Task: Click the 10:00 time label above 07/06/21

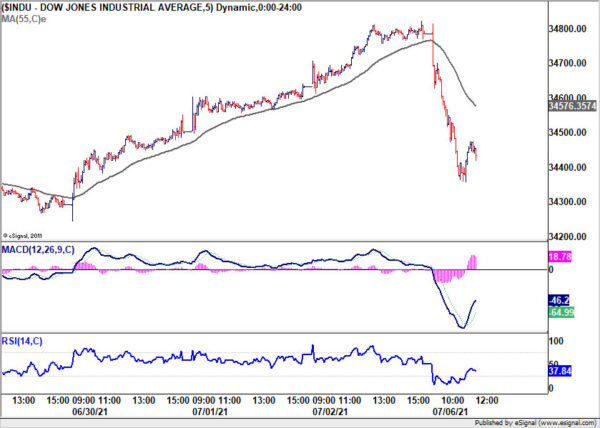Action: click(452, 400)
